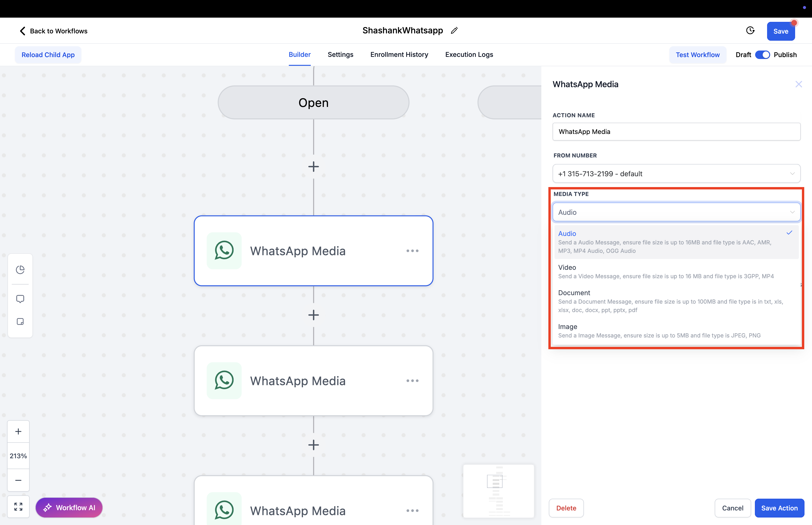
Task: Choose the Audio option in the Media Type list
Action: pyautogui.click(x=676, y=242)
